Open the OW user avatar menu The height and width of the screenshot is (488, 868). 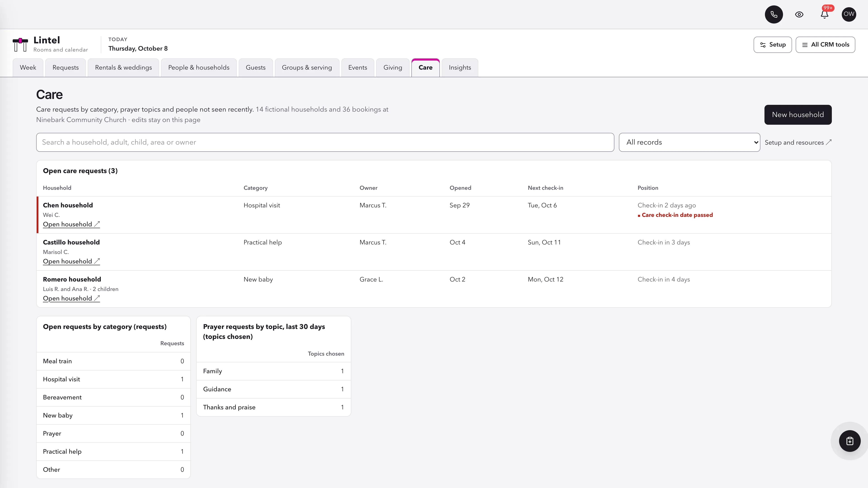click(x=849, y=14)
